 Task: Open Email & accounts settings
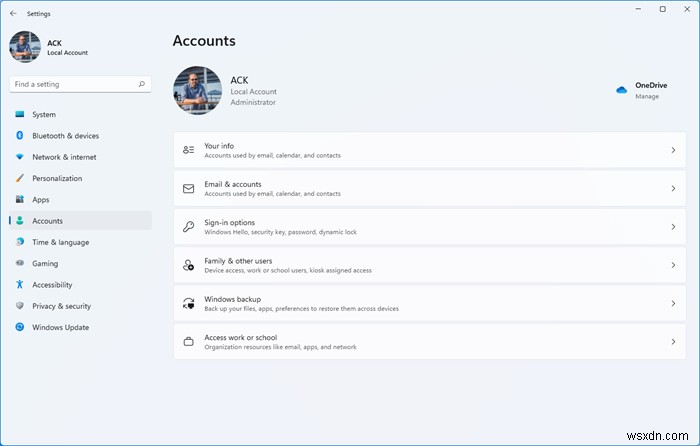point(429,188)
